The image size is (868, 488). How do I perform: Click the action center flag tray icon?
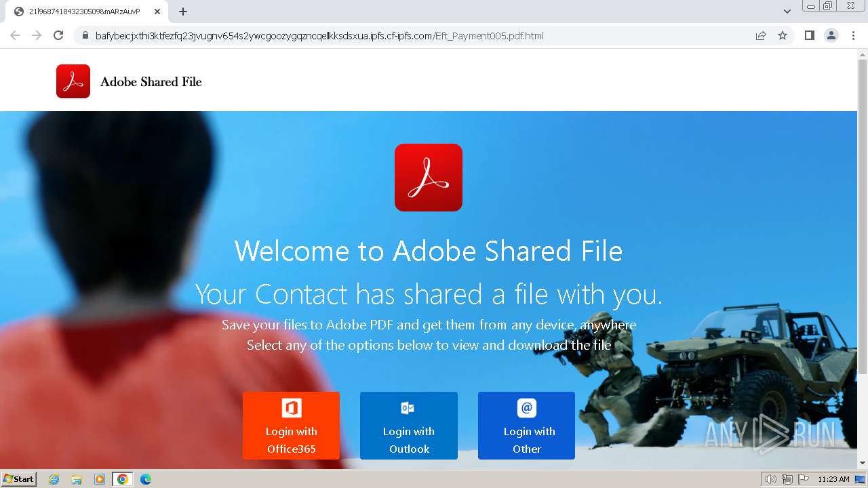coord(803,479)
